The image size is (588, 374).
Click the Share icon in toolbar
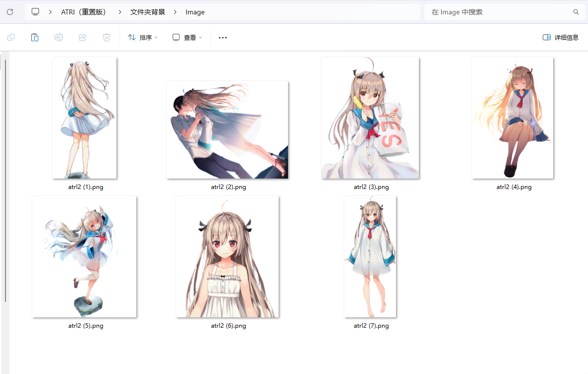(x=83, y=37)
